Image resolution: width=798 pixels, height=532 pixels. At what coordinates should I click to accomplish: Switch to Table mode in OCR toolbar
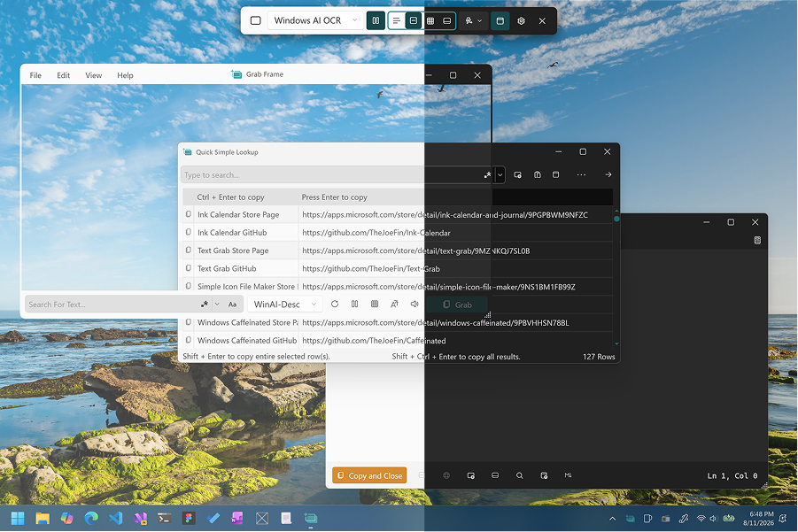point(430,21)
